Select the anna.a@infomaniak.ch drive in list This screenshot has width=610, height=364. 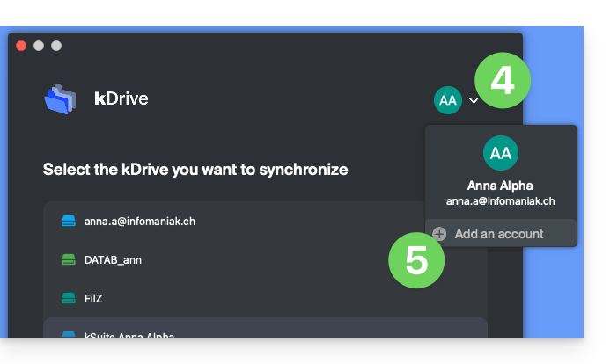140,221
